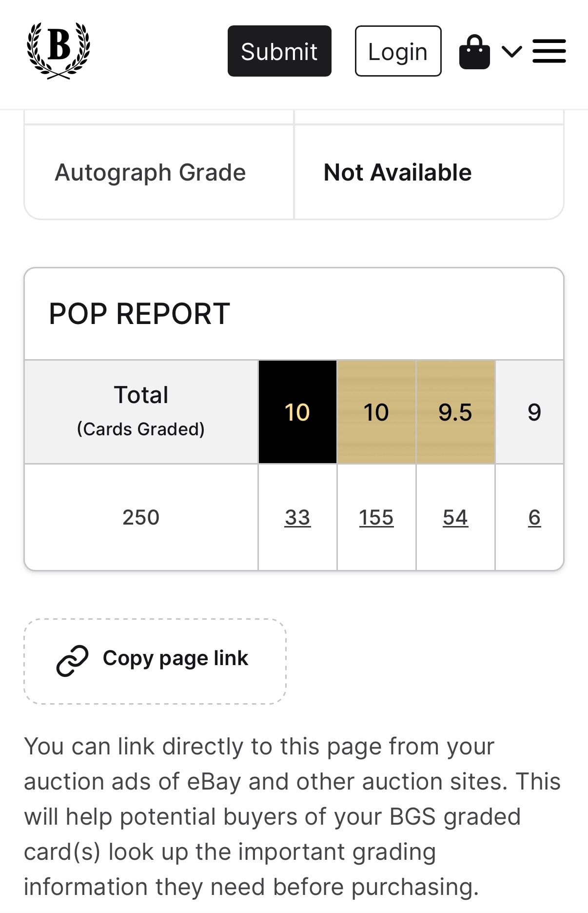Click the Login button
This screenshot has height=913, width=588.
pyautogui.click(x=398, y=51)
